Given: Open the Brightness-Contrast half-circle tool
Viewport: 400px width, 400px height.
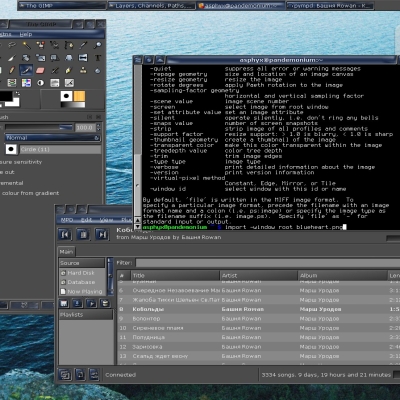Looking at the screenshot, I should pos(40,83).
